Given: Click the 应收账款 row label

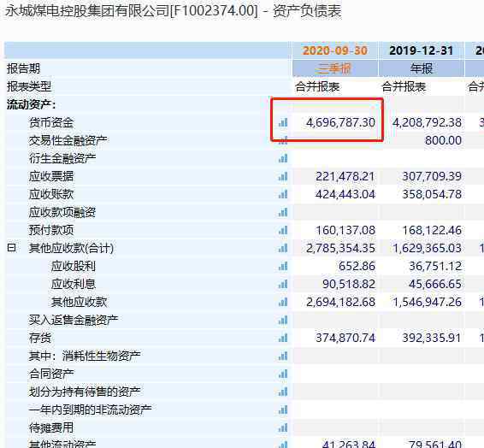Looking at the screenshot, I should click(51, 194).
